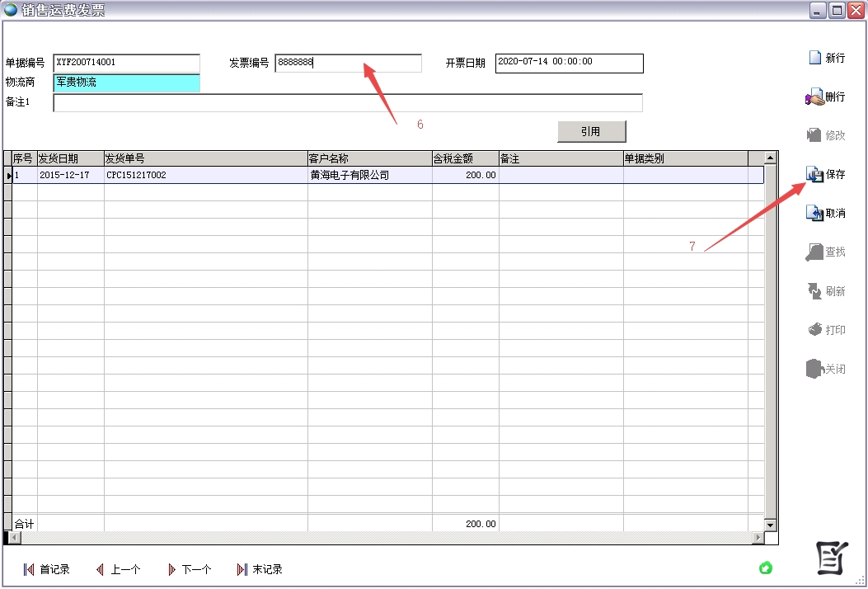The image size is (868, 589).
Task: Go to next record with 下一个
Action: tap(189, 569)
